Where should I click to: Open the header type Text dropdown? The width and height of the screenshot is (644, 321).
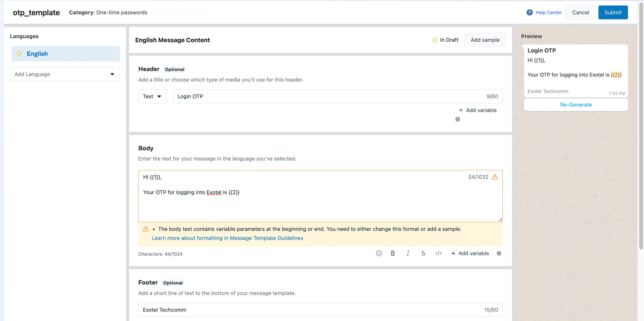(x=152, y=96)
